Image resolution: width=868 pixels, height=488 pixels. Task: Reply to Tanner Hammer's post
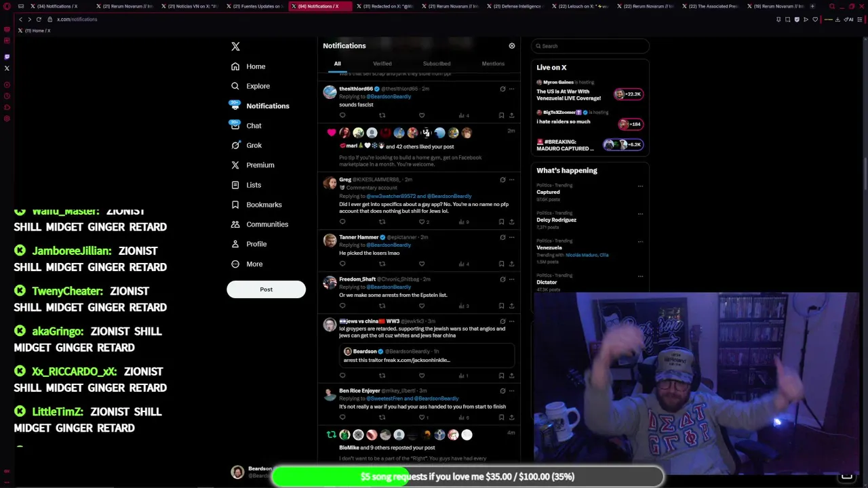pyautogui.click(x=342, y=264)
